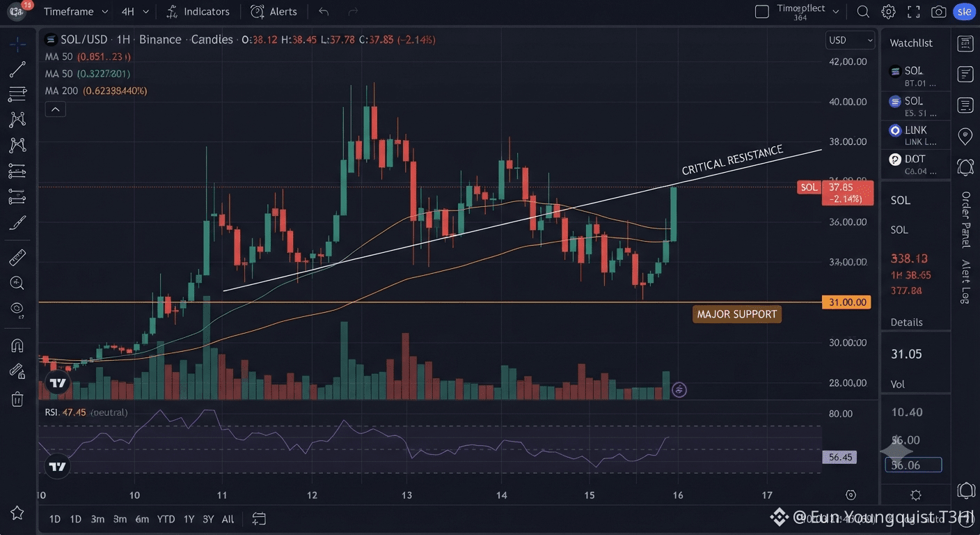Select DOT in the watchlist
Image resolution: width=980 pixels, height=535 pixels.
coord(917,164)
